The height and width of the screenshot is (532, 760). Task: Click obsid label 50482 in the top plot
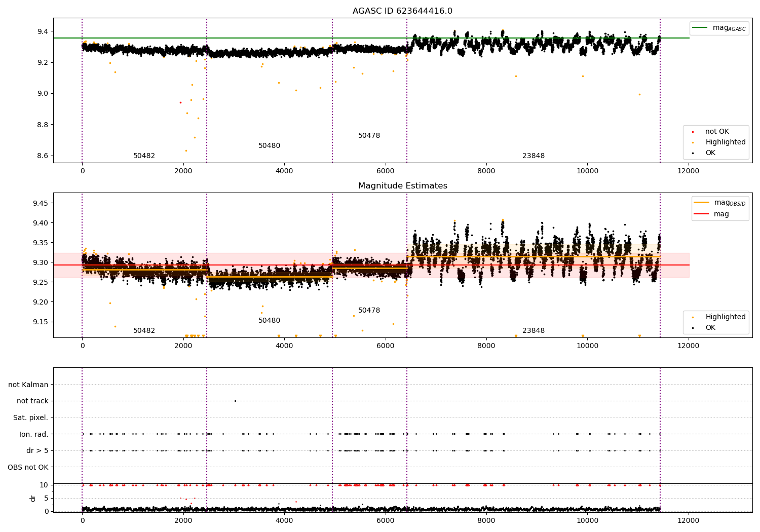144,156
